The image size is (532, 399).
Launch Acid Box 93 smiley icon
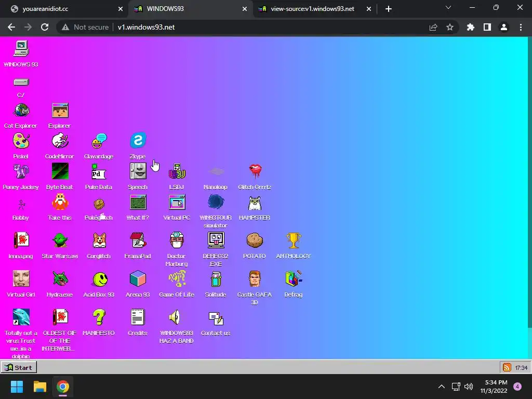pyautogui.click(x=100, y=279)
